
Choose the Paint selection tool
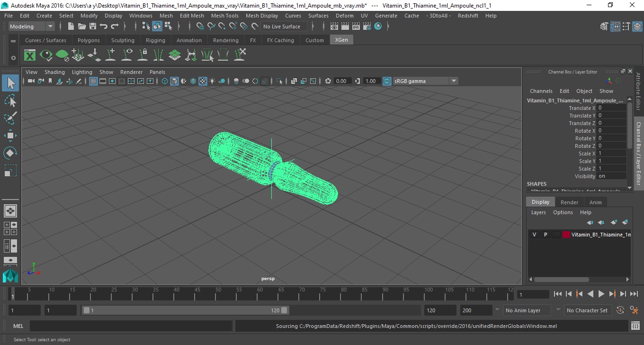point(10,118)
